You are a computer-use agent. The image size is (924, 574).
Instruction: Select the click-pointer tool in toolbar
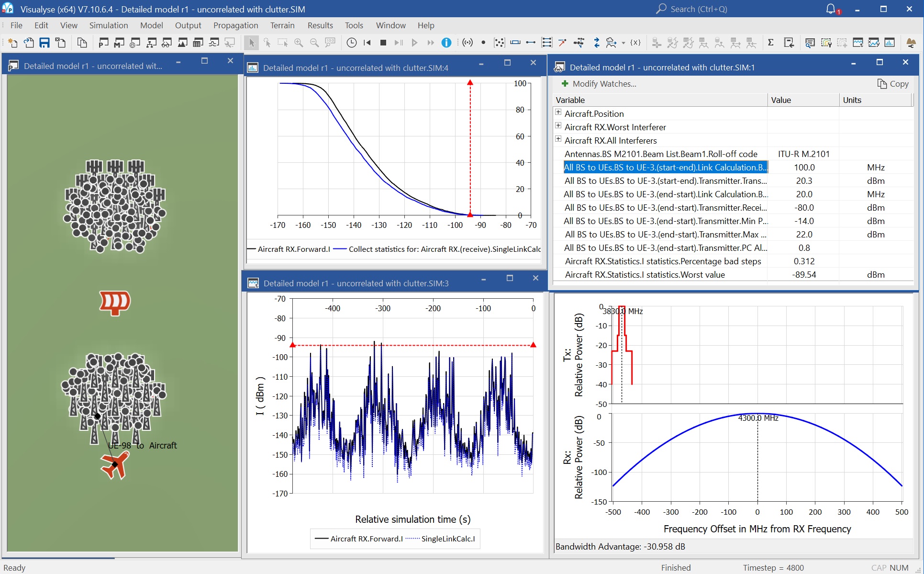pos(267,43)
